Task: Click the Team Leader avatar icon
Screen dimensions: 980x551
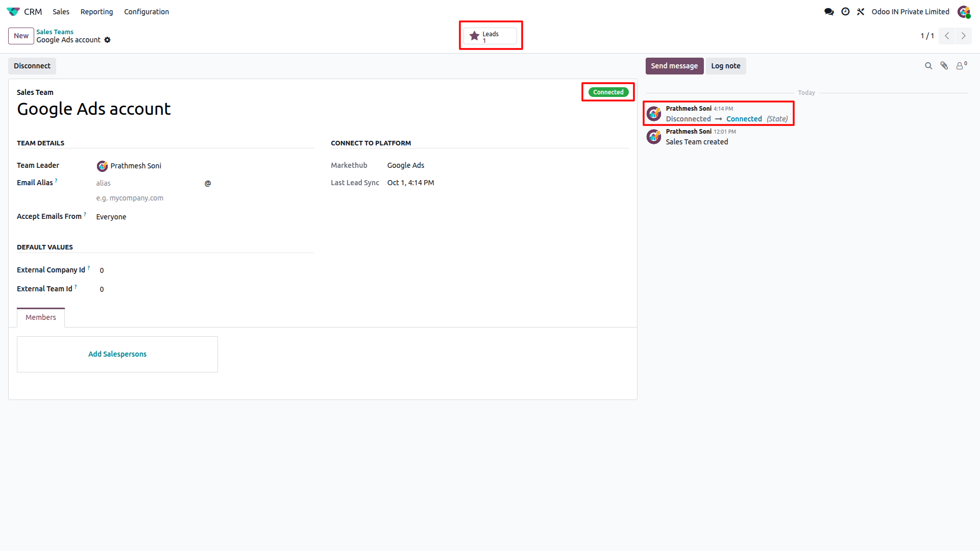Action: [x=102, y=166]
